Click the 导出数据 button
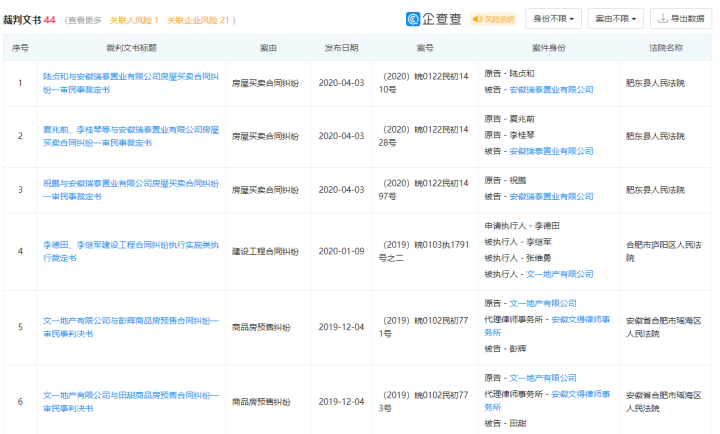Image resolution: width=720 pixels, height=434 pixels. (681, 19)
